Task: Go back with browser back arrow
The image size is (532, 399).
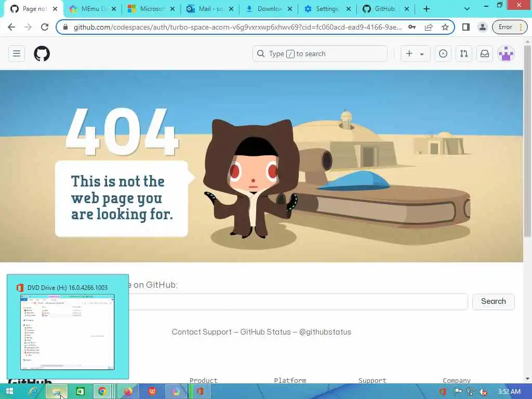Action: click(x=11, y=27)
